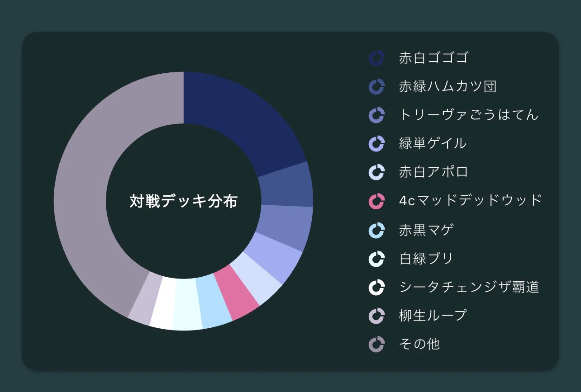Click the トリーヴァごうはてん legend text

pyautogui.click(x=469, y=115)
